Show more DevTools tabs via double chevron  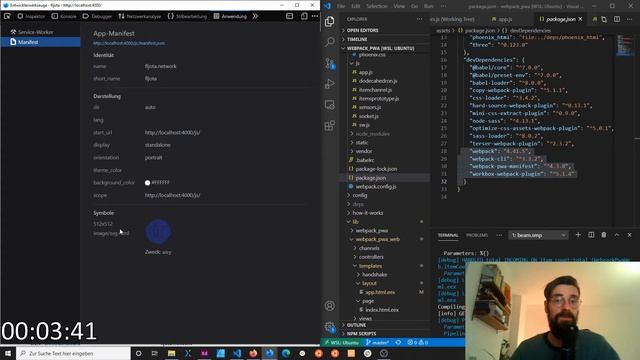coord(255,16)
